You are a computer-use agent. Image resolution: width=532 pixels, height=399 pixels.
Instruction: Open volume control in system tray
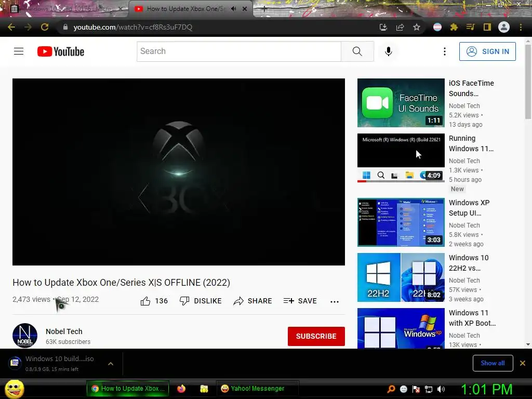point(441,389)
